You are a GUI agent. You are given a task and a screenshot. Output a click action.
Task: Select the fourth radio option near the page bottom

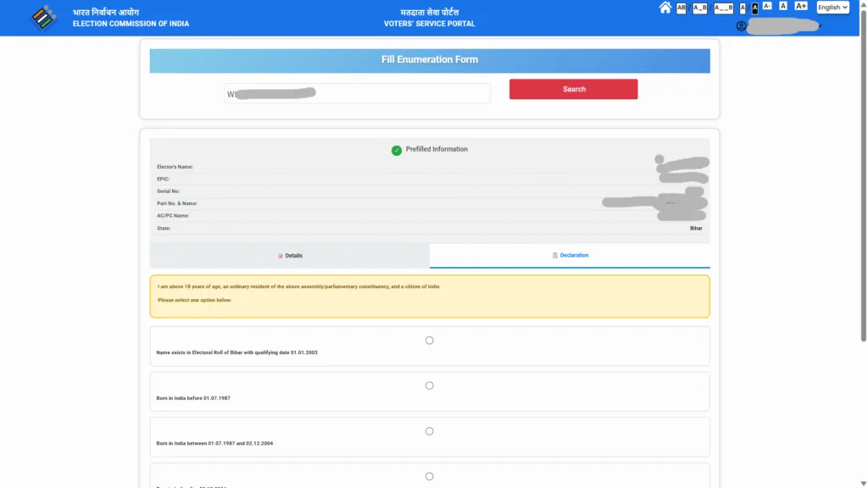click(x=429, y=476)
